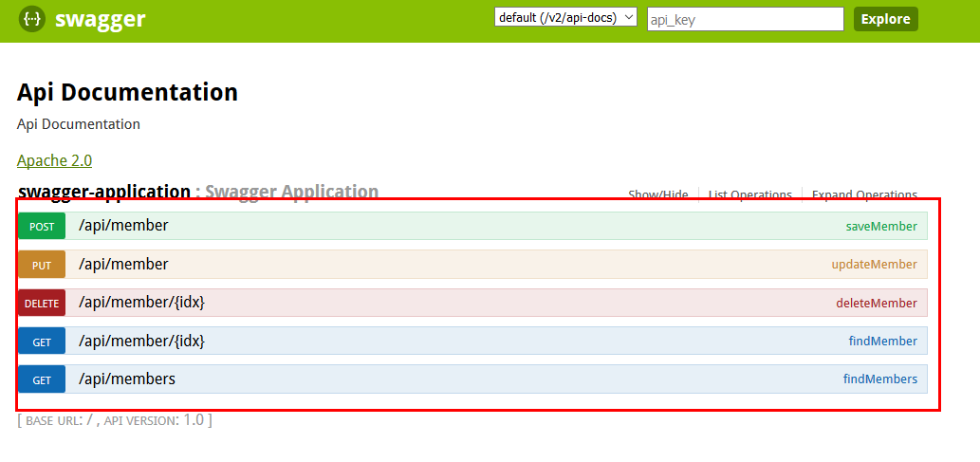Expand the POST /api/member path
The height and width of the screenshot is (462, 980).
click(123, 226)
